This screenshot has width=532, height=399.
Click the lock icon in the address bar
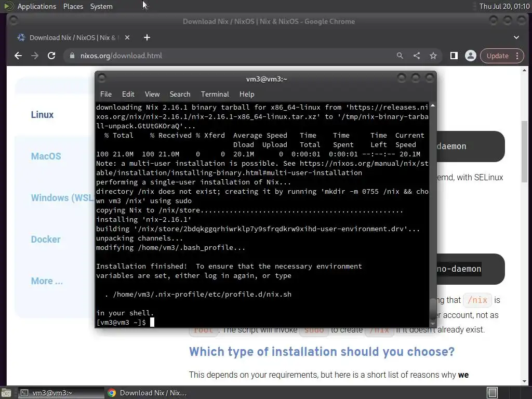[x=72, y=56]
